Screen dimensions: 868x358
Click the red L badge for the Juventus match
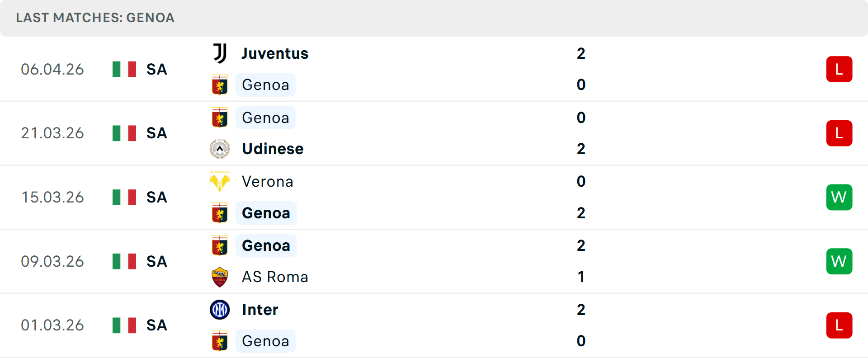[x=839, y=69]
